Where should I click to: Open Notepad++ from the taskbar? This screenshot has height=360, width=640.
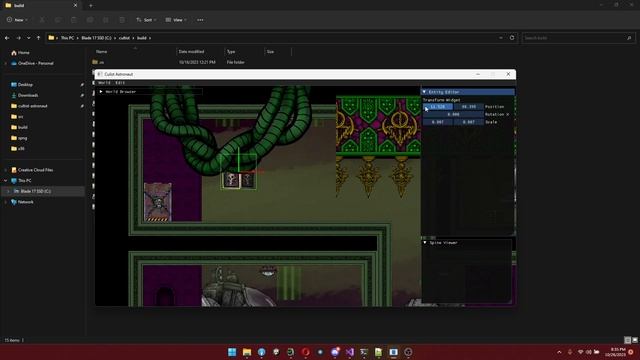pyautogui.click(x=379, y=352)
